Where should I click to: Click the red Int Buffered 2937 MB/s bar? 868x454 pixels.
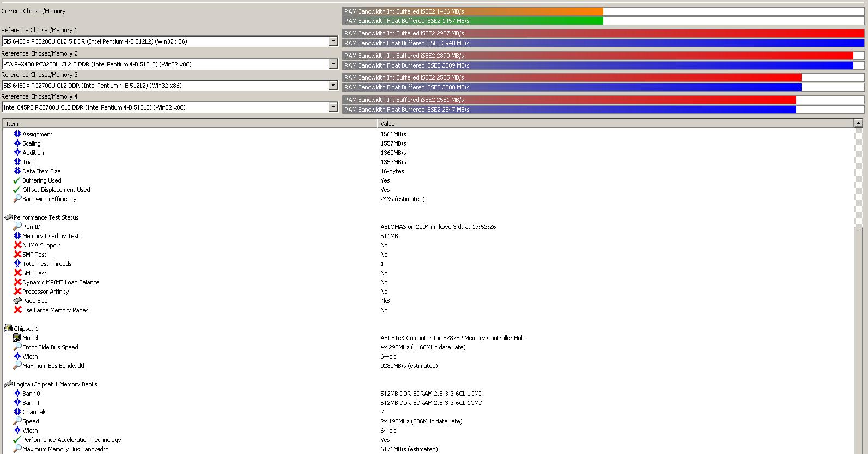[x=603, y=33]
